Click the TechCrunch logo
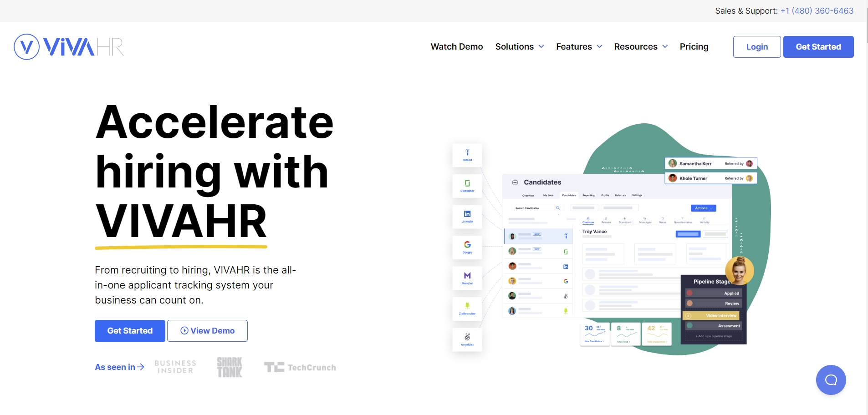This screenshot has width=868, height=415. pos(300,367)
